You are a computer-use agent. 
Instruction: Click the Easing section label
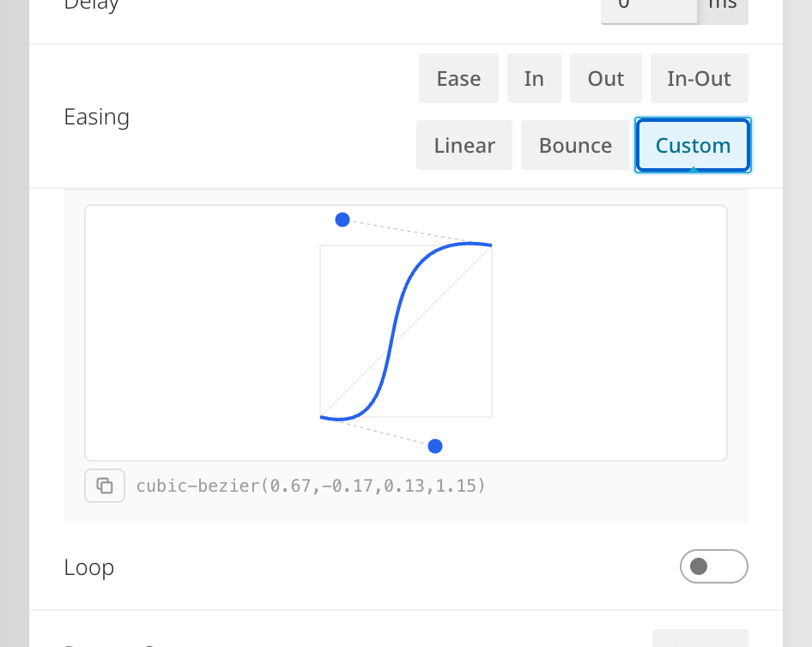96,117
